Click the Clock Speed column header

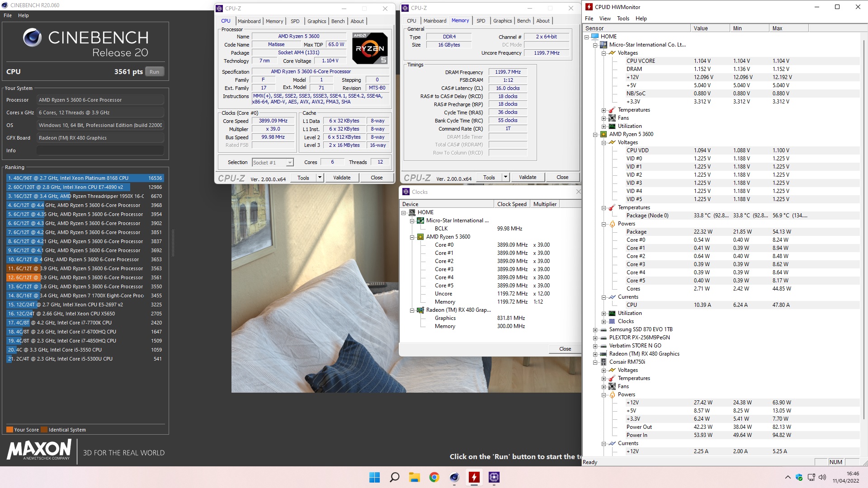coord(512,204)
